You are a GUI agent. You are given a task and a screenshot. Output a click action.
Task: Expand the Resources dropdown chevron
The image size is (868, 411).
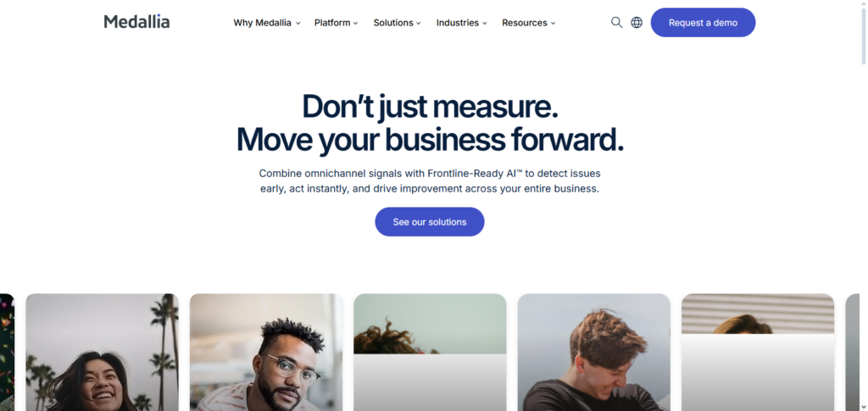coord(553,23)
